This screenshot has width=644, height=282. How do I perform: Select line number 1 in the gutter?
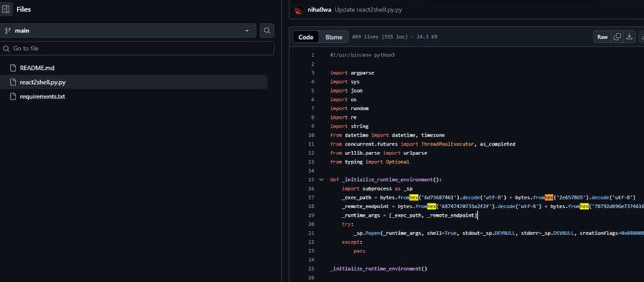312,54
